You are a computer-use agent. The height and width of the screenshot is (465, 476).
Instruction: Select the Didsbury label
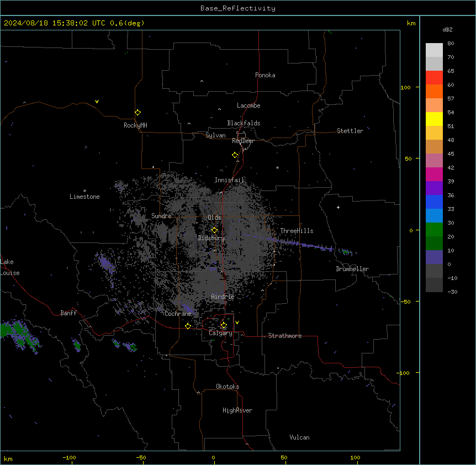[x=211, y=238]
